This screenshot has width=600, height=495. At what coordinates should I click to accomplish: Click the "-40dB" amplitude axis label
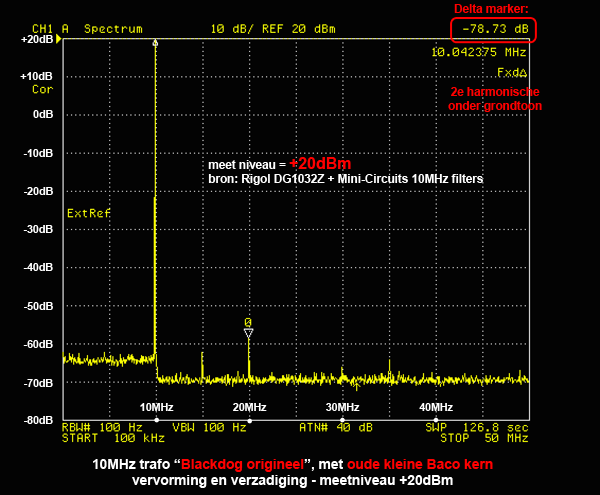(38, 267)
